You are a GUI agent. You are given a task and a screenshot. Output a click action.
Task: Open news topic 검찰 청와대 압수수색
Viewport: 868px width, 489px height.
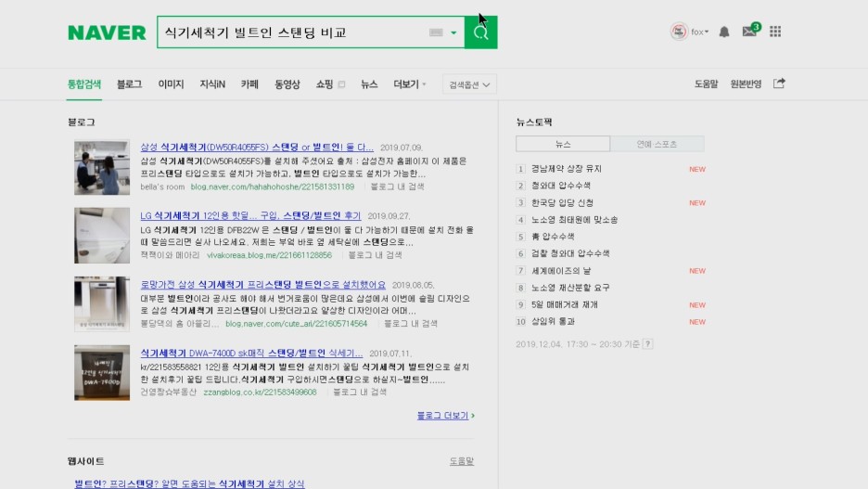[x=570, y=253]
